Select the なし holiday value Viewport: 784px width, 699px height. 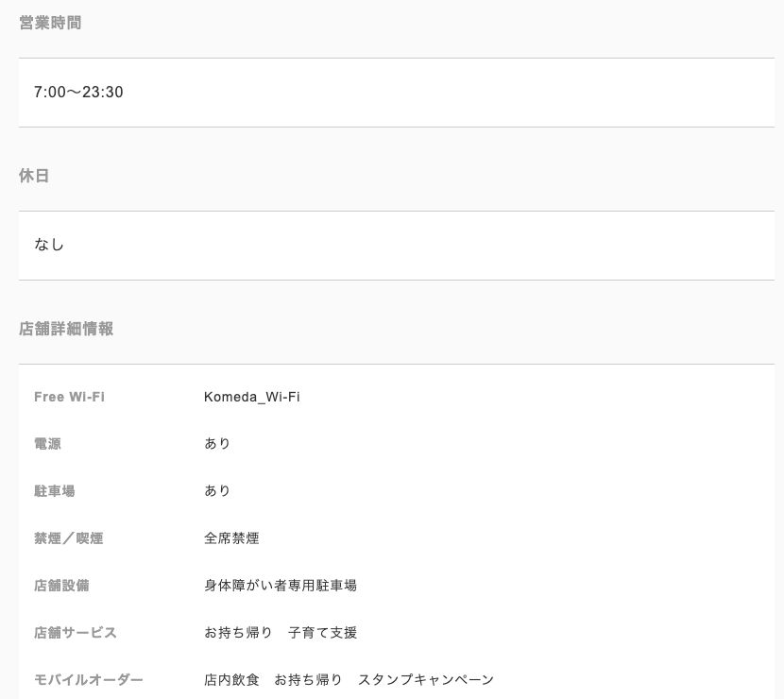[x=49, y=245]
